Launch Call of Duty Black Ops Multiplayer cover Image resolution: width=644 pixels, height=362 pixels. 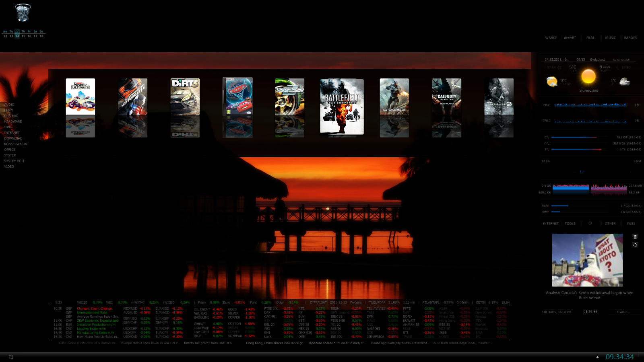[x=447, y=97]
